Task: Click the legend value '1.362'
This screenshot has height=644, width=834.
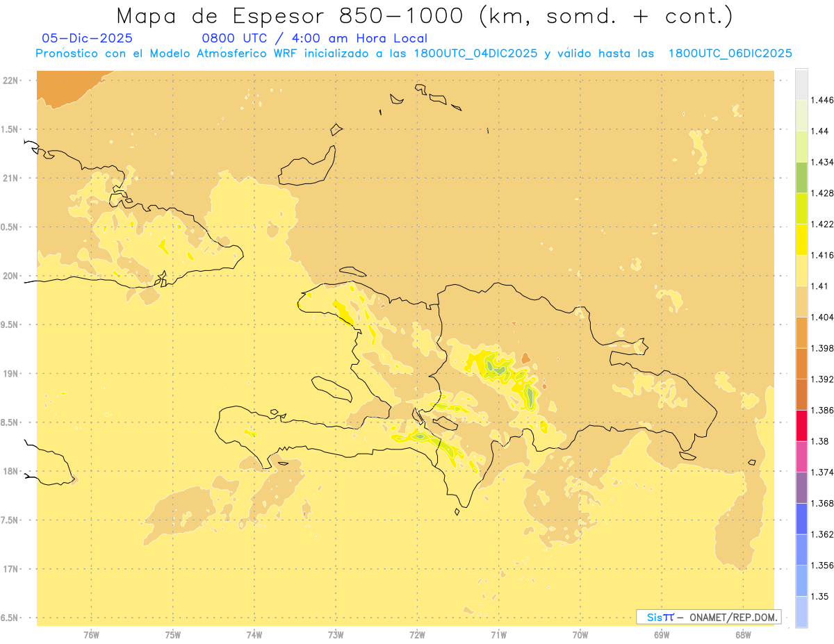Action: coord(821,534)
